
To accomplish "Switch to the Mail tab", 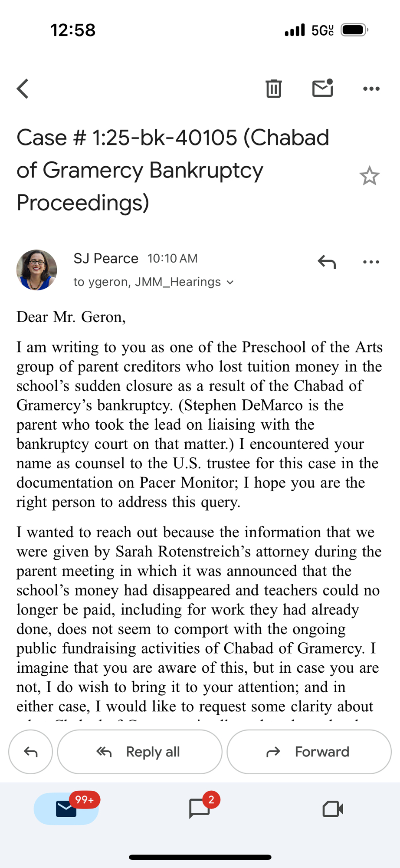I will click(x=66, y=809).
